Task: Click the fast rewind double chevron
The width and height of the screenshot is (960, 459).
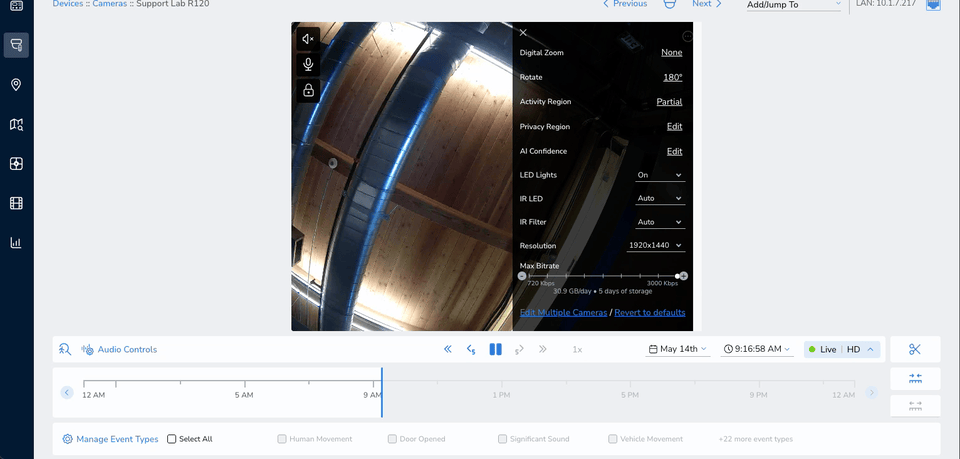Action: coord(448,349)
